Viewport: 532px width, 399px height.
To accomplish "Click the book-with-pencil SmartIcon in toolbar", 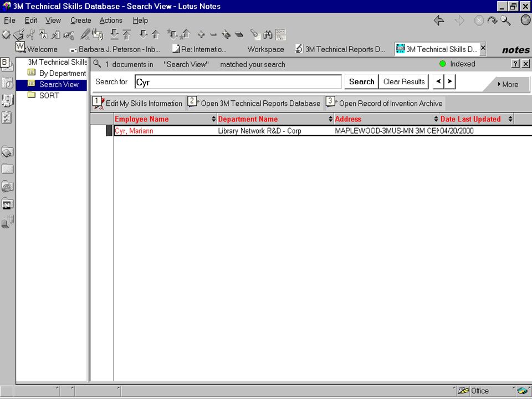I will tap(19, 34).
